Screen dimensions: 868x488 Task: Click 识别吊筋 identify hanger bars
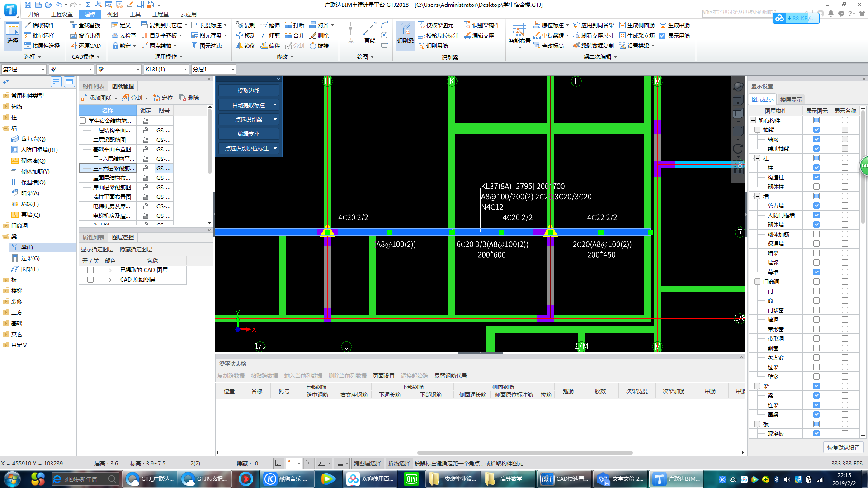click(x=433, y=46)
